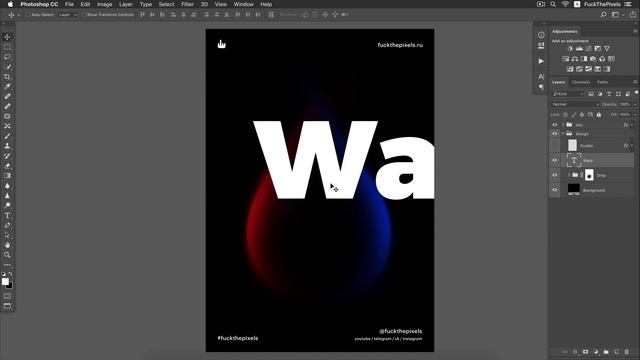Viewport: 640px width, 360px height.
Task: Open the Image menu
Action: point(104,4)
